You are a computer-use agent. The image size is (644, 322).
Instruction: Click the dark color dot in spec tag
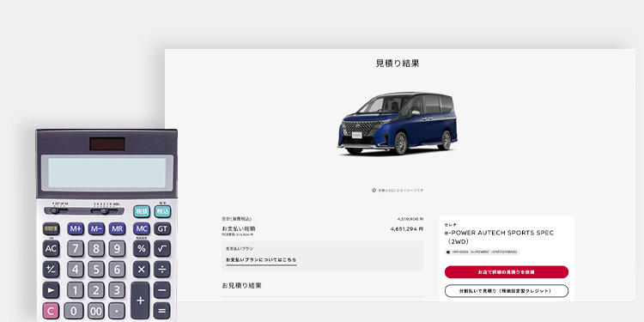(448, 252)
